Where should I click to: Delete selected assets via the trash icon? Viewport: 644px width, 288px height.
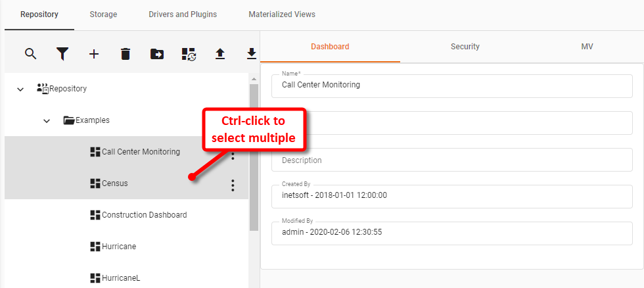click(126, 54)
